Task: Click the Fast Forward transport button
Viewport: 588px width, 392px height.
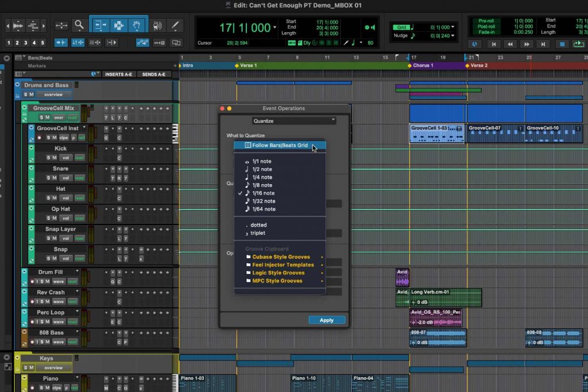Action: point(527,44)
